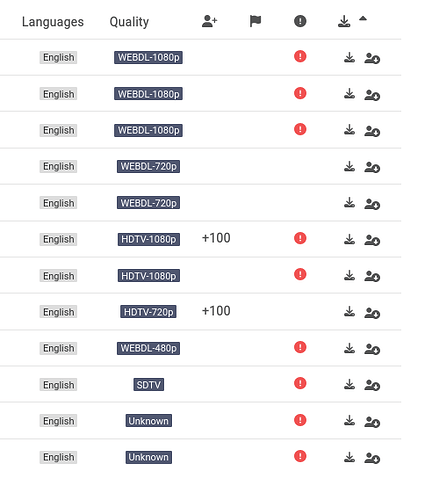Click the +100 score on HDTV-1080p row
Screen dimensions: 425x500
216,238
